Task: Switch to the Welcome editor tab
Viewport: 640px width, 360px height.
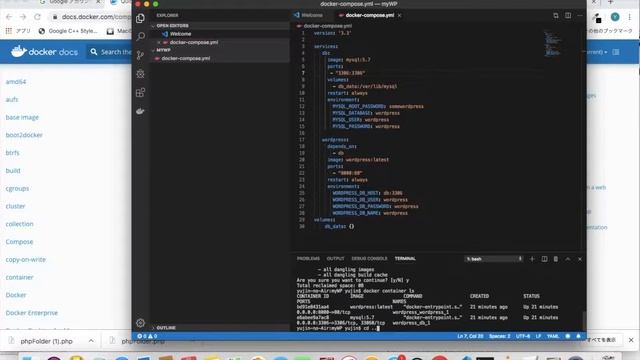Action: (x=309, y=16)
